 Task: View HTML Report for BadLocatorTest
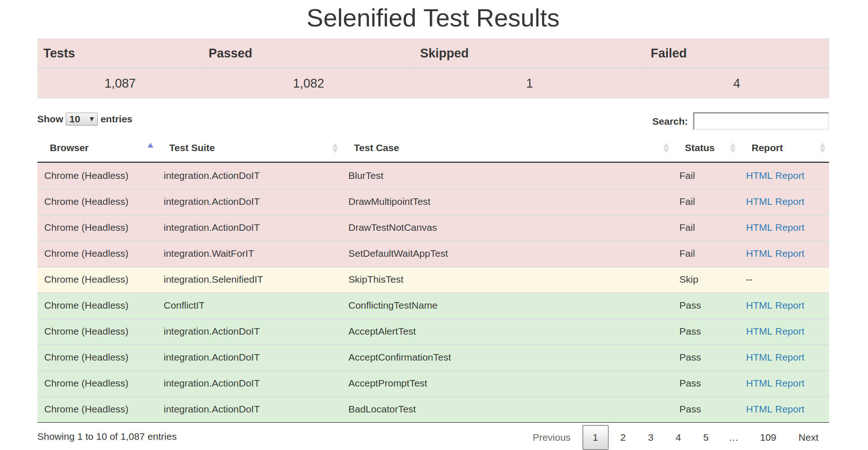(x=775, y=409)
